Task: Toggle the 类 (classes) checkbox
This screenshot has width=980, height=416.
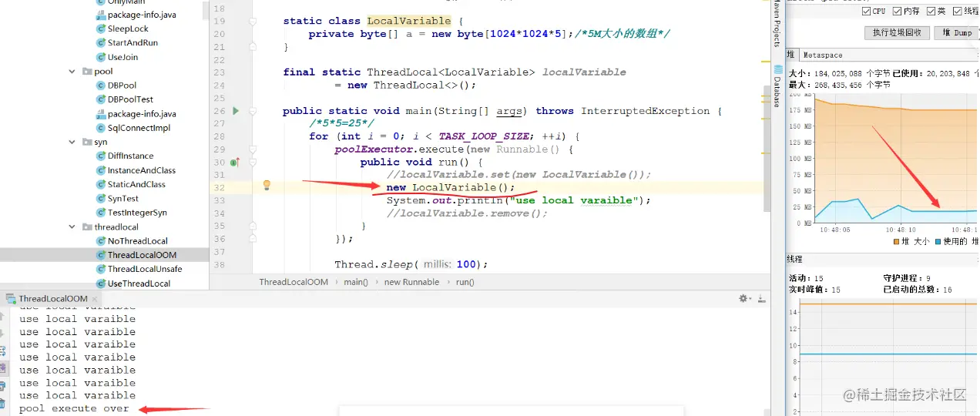Action: (931, 12)
